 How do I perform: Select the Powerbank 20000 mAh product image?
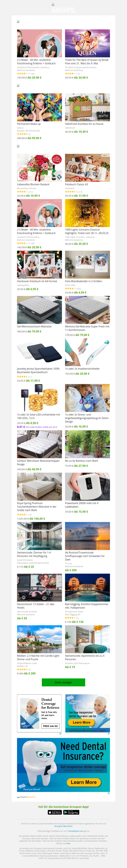(x=87, y=486)
